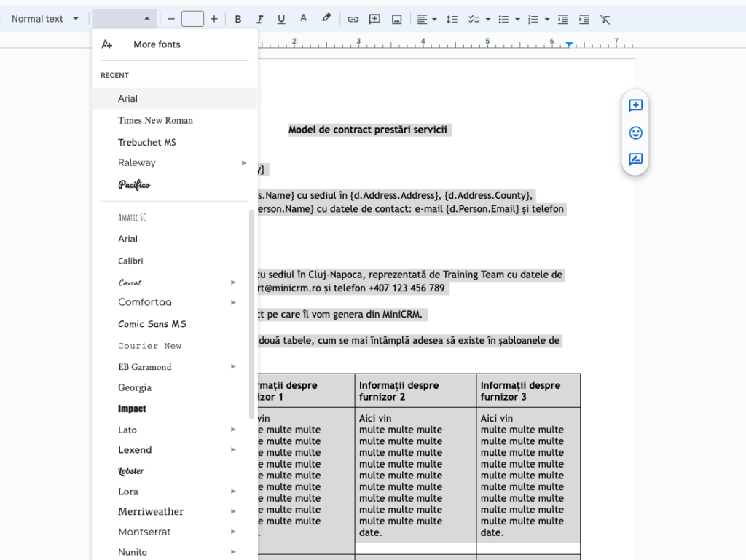Click the font list scrollbar
746x560 pixels.
[251, 315]
